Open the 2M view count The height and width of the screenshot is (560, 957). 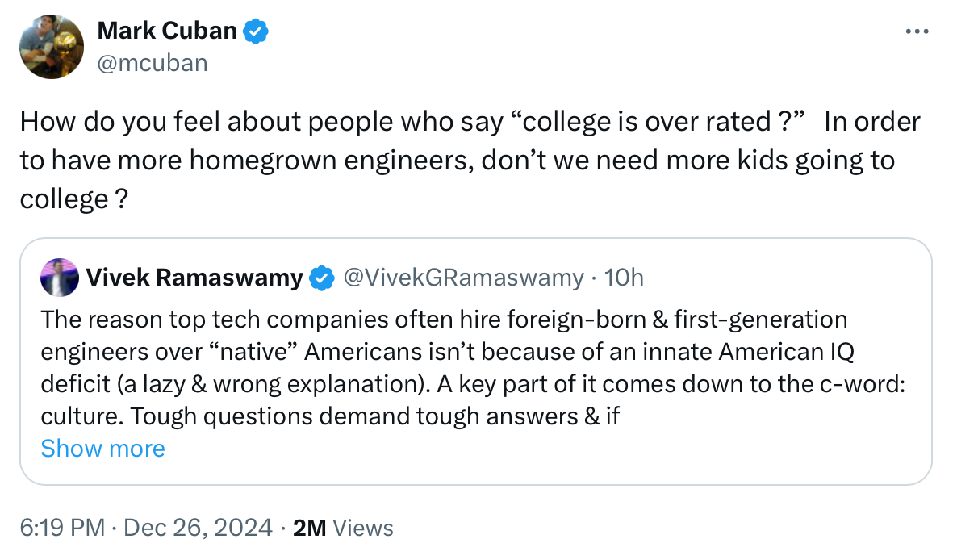[x=309, y=528]
